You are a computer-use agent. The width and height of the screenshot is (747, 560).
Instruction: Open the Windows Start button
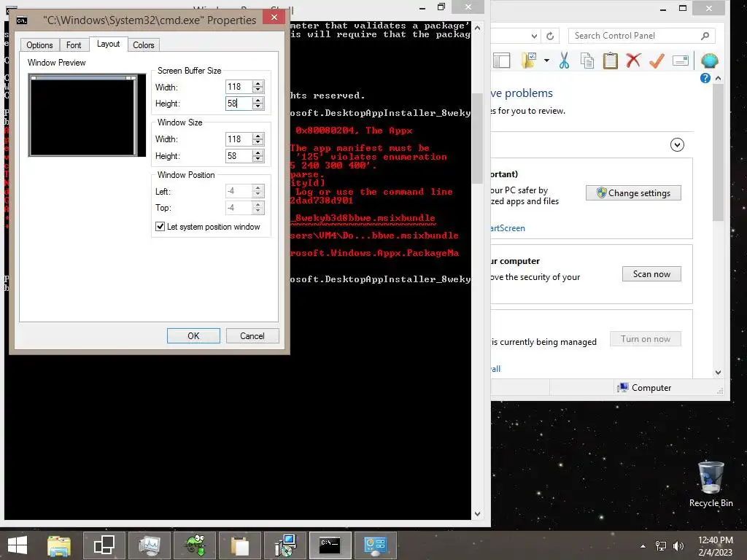18,545
